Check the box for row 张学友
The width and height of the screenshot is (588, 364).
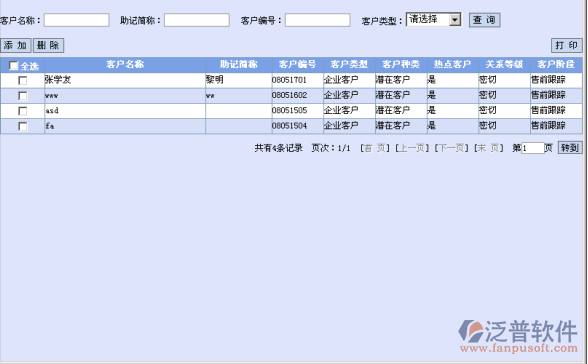22,80
